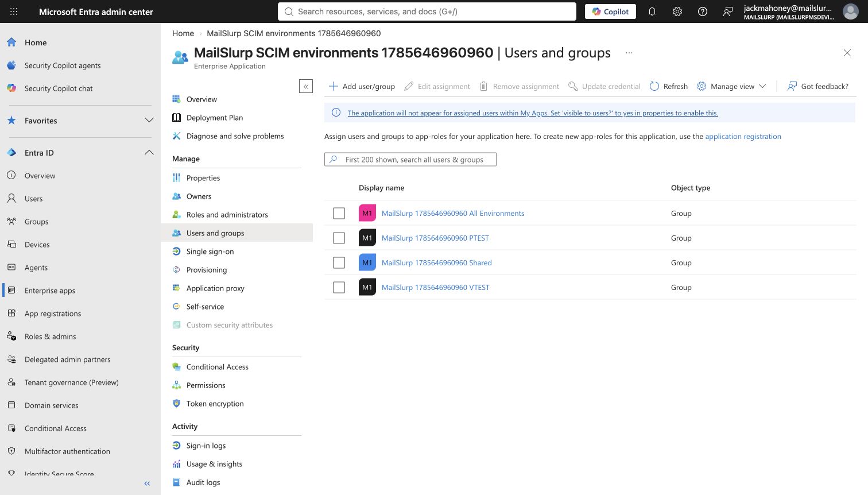Click the Multifactor authentication shield icon

[11, 451]
